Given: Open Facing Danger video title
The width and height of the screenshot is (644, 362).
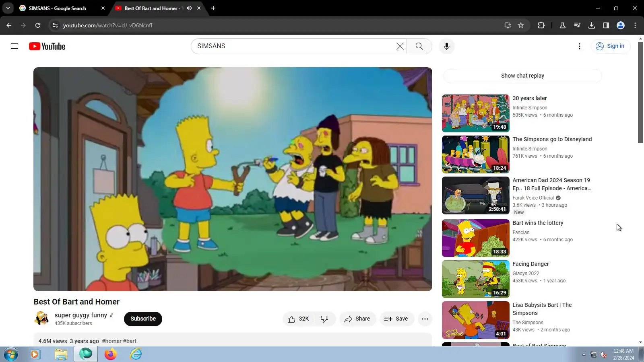Looking at the screenshot, I should (x=530, y=264).
